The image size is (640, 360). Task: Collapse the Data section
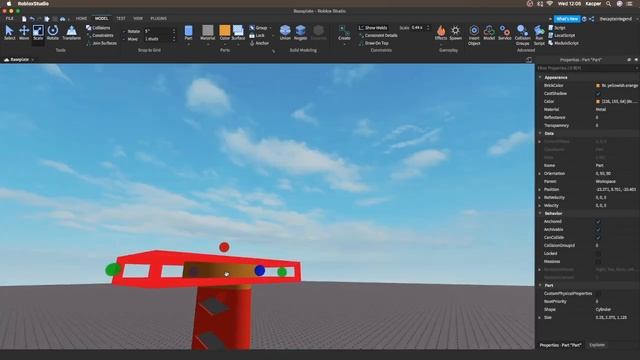pyautogui.click(x=540, y=133)
